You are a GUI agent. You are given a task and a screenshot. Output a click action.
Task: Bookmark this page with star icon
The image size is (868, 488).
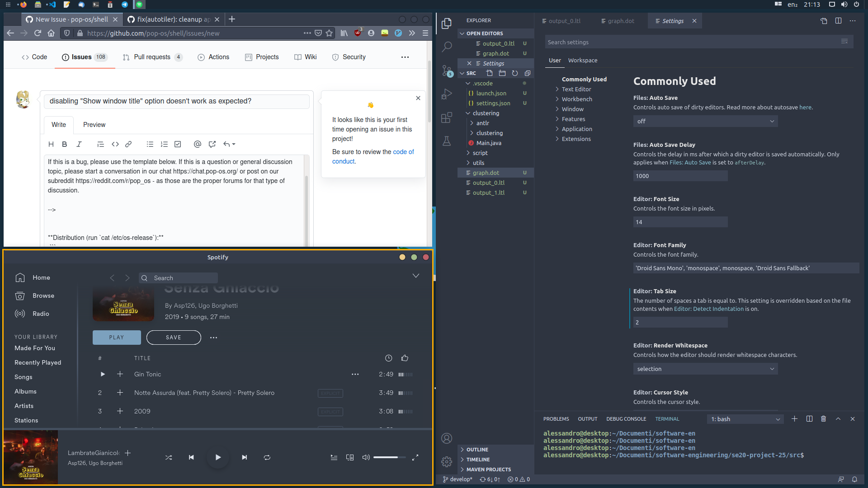click(x=329, y=33)
